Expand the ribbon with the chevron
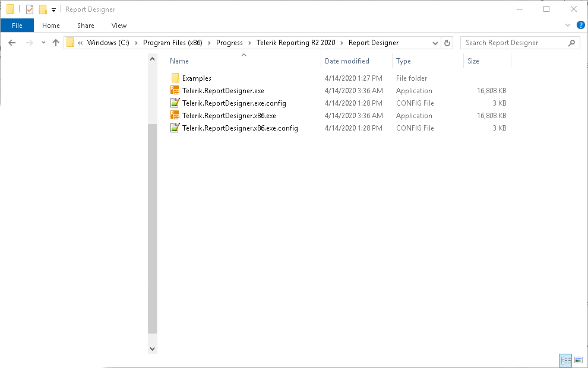Screen dimensions: 588x368 click(x=568, y=25)
